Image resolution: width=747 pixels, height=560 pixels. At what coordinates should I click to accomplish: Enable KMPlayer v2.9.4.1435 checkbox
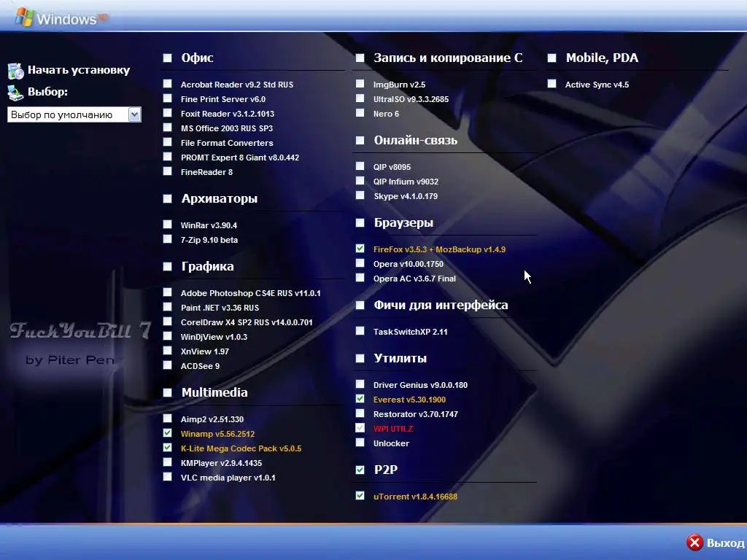tap(167, 462)
